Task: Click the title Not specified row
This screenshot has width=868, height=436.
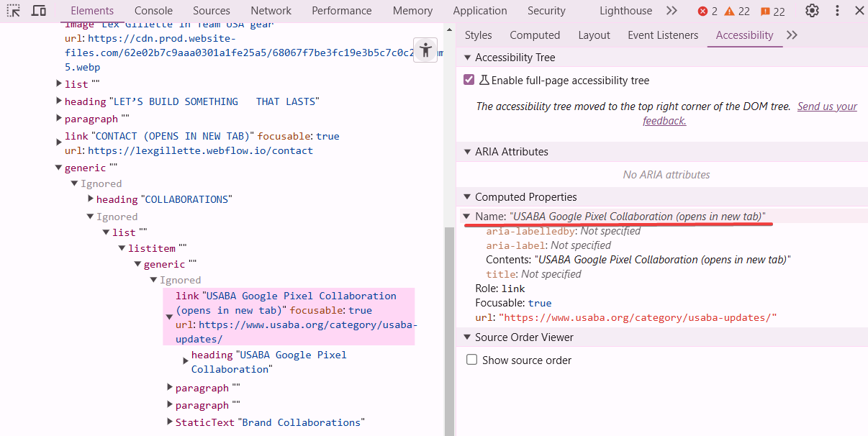Action: (x=533, y=274)
